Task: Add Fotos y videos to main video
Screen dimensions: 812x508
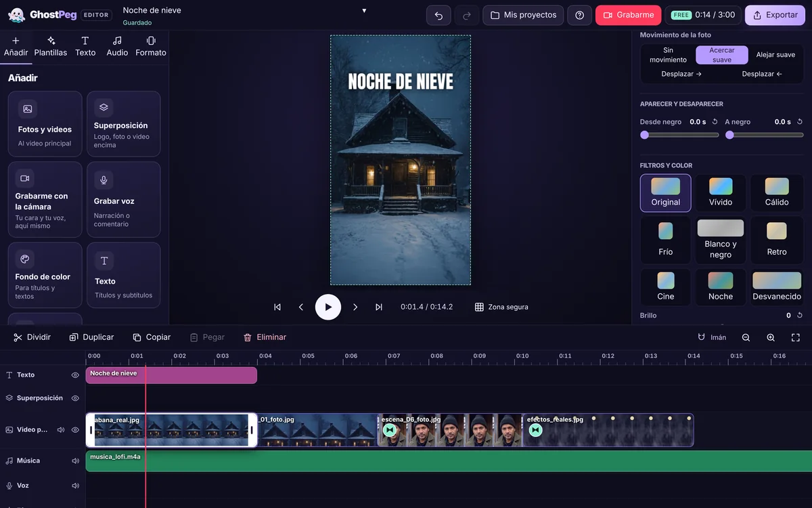Action: (x=45, y=124)
